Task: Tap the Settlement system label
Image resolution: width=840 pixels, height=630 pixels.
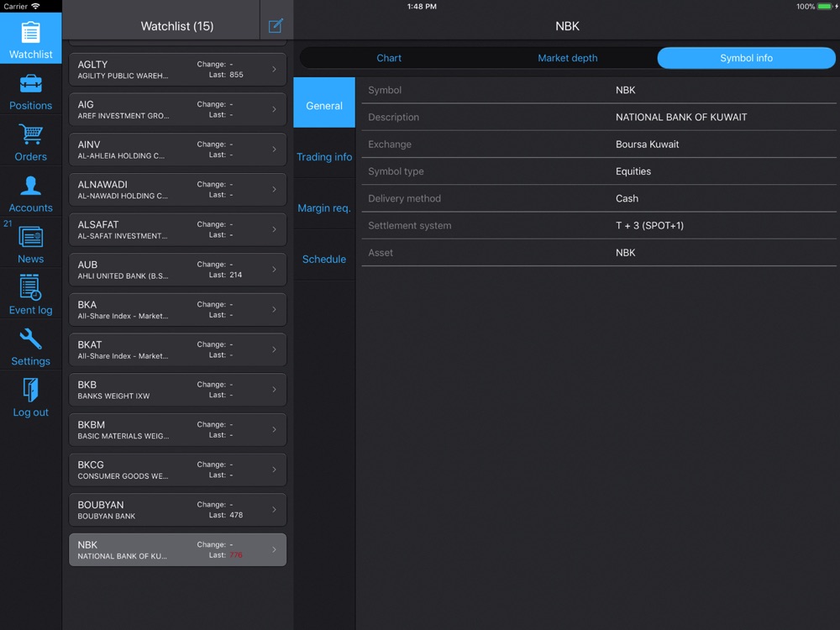Action: [409, 225]
